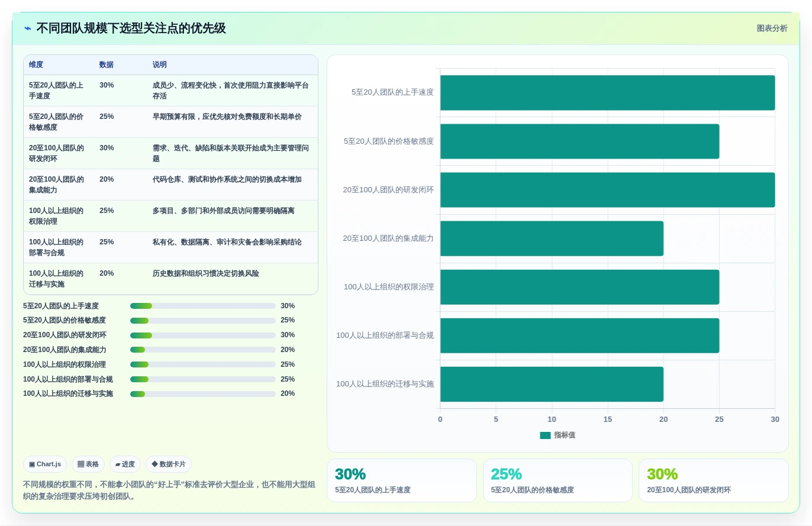Click the chart axis label 100人以上组织的权限治理
Screen dimensions: 812x526
[389, 287]
